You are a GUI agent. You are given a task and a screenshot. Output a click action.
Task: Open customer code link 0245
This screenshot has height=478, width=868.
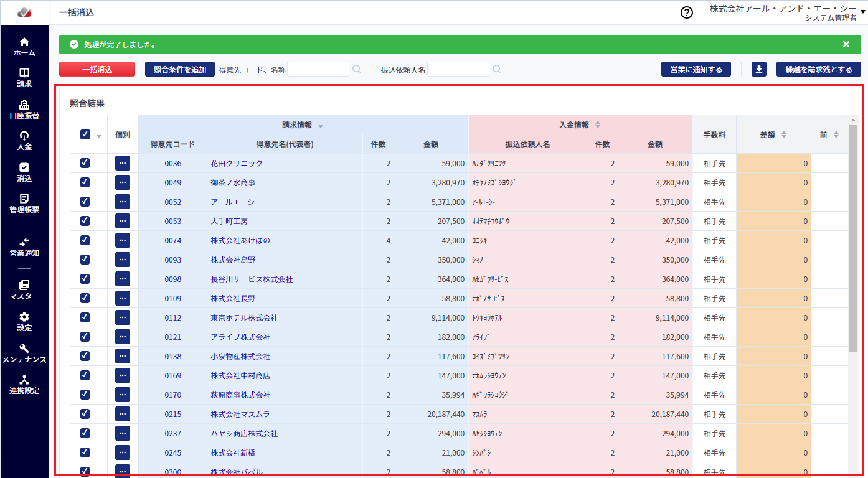173,452
